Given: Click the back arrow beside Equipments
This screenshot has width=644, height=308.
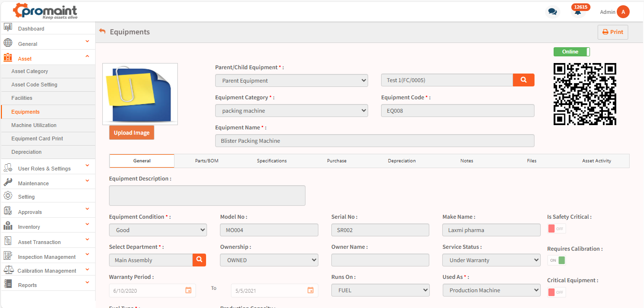Looking at the screenshot, I should (102, 32).
